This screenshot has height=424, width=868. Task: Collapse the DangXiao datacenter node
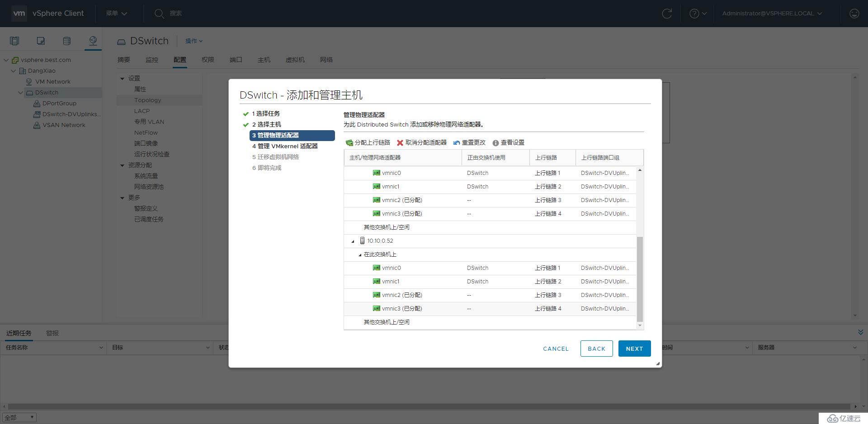[14, 71]
